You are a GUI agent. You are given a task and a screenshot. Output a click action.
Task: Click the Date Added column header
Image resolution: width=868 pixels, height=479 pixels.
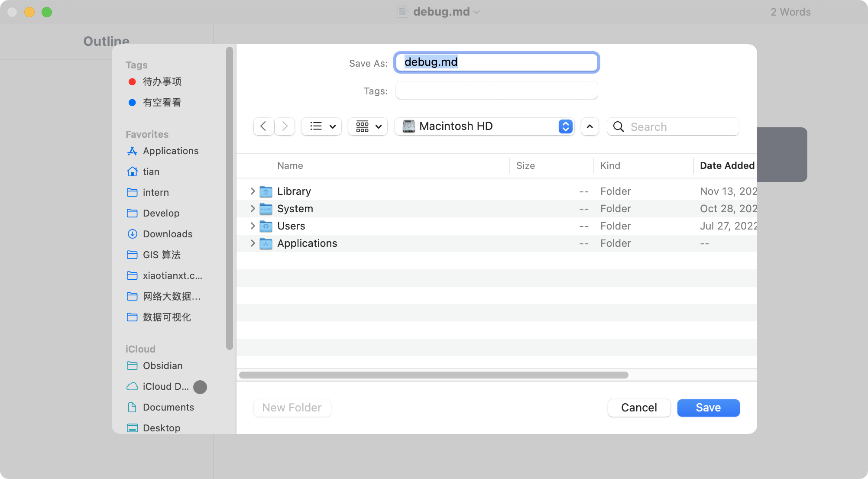click(727, 165)
